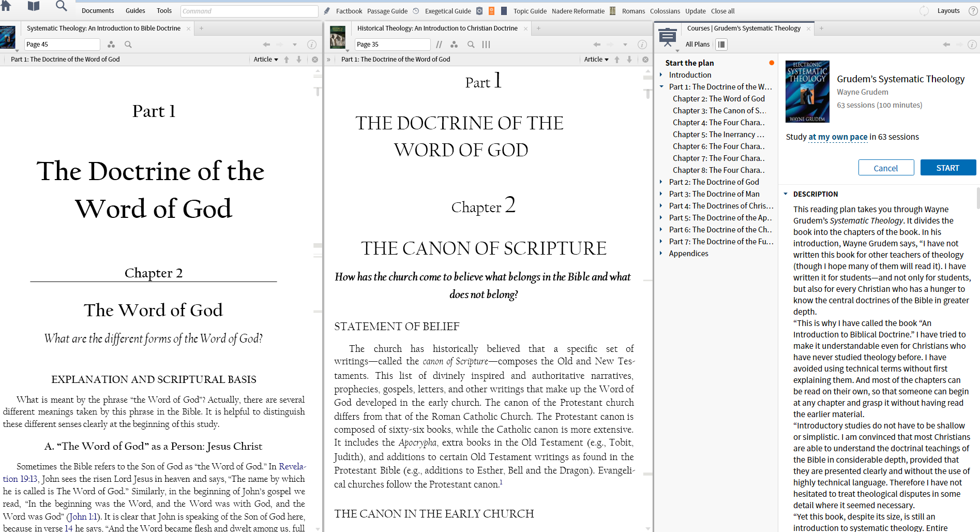Image resolution: width=980 pixels, height=532 pixels.
Task: Show info for the Courses panel
Action: 972,45
